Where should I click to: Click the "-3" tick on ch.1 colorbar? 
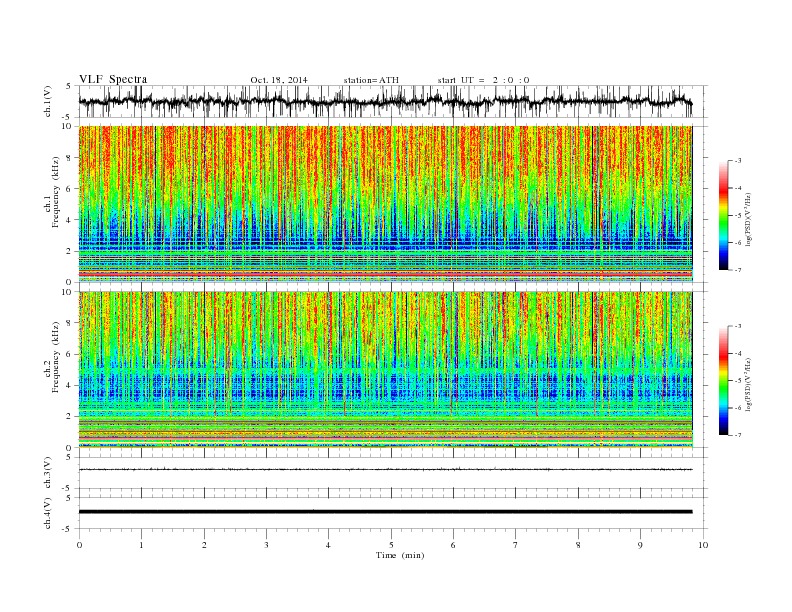tap(738, 161)
